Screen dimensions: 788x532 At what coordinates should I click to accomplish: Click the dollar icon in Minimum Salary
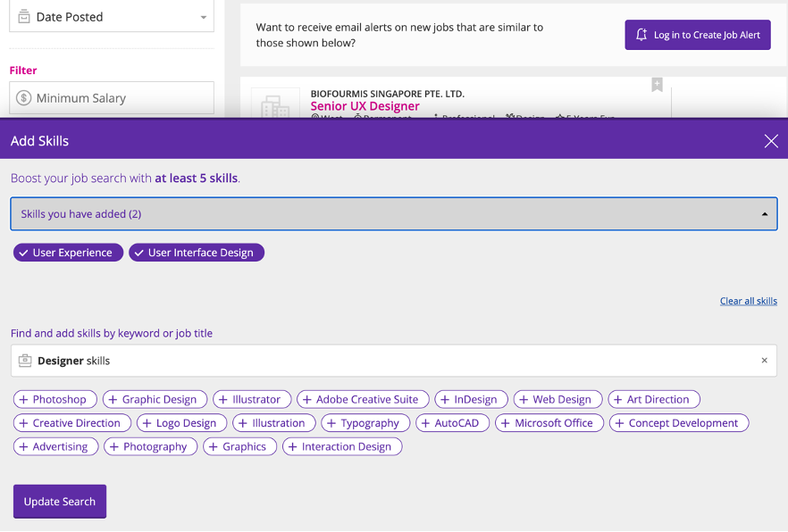24,98
